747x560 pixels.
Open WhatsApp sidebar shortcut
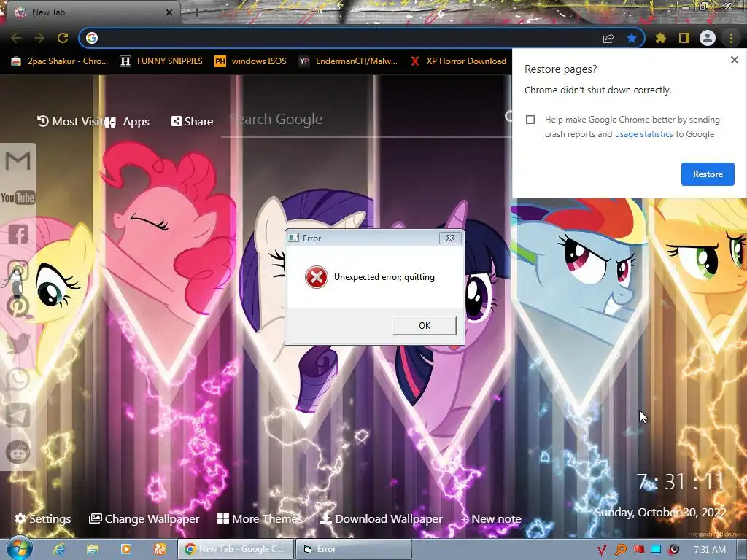pyautogui.click(x=18, y=379)
